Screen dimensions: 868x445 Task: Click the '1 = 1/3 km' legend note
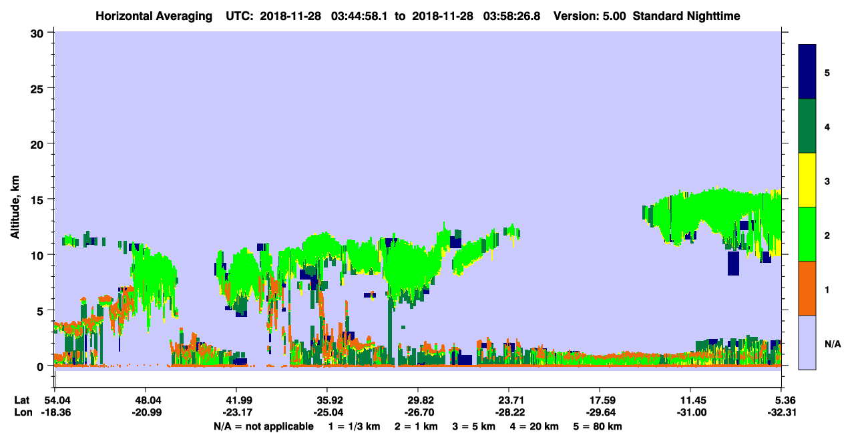point(356,426)
